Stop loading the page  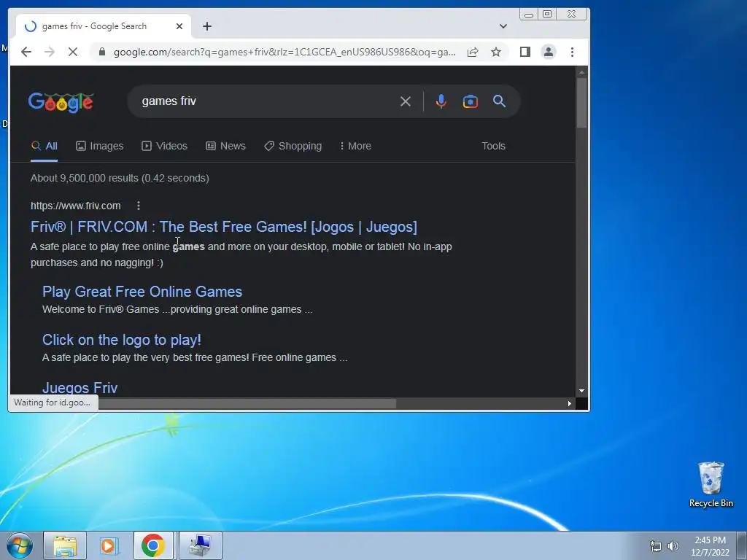click(x=73, y=52)
